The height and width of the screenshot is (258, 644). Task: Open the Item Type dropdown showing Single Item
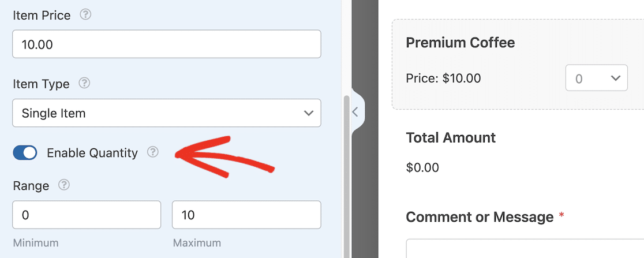[x=166, y=113]
